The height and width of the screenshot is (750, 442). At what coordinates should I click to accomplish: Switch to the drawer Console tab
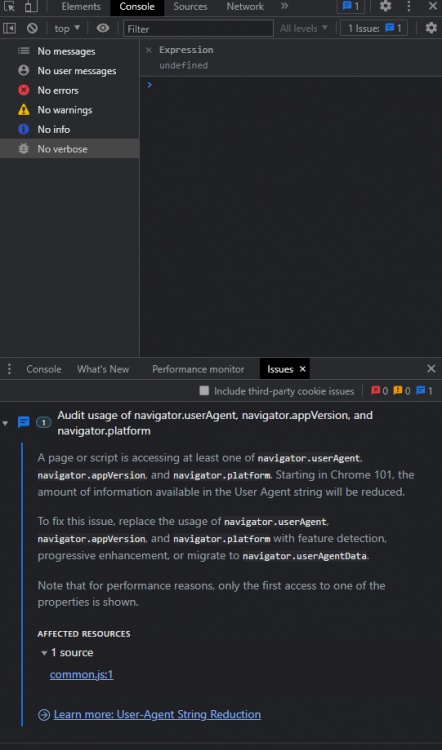coord(44,369)
